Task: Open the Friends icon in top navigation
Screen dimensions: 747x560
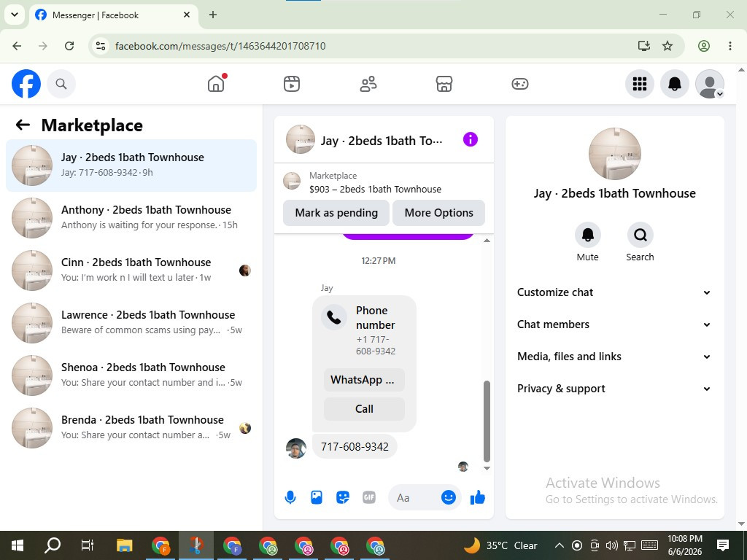Action: point(368,84)
